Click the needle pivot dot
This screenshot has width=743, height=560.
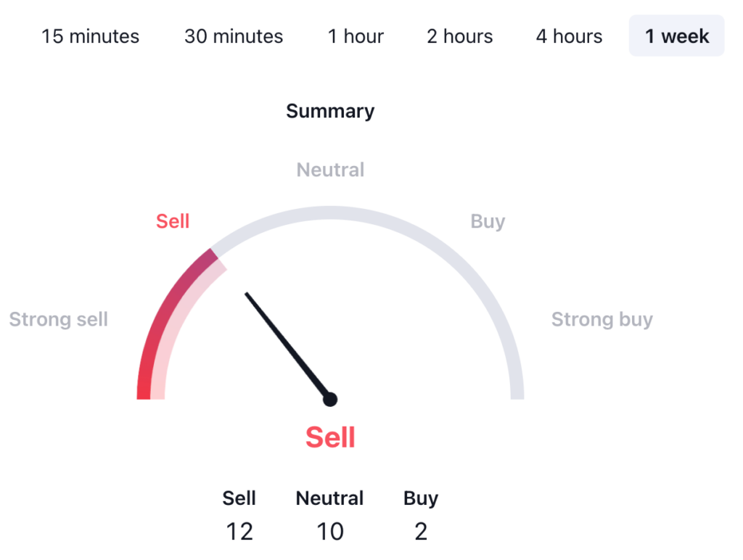tap(330, 399)
